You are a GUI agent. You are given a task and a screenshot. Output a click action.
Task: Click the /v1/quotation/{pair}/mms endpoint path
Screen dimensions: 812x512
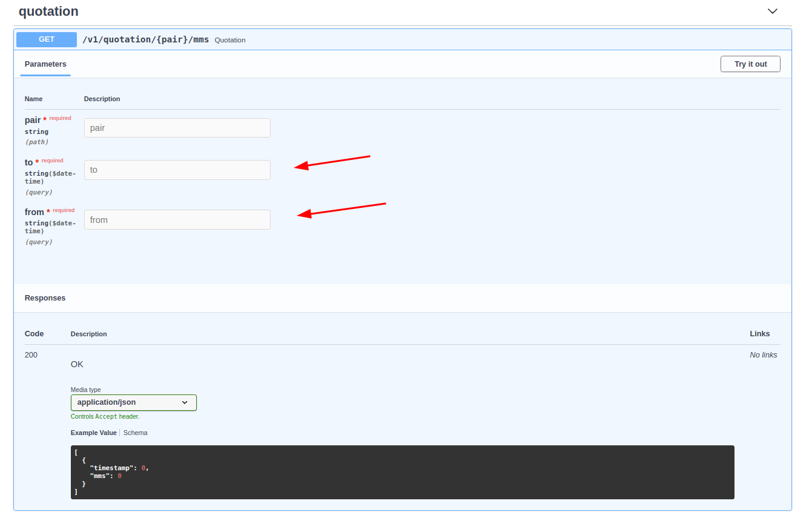coord(146,39)
